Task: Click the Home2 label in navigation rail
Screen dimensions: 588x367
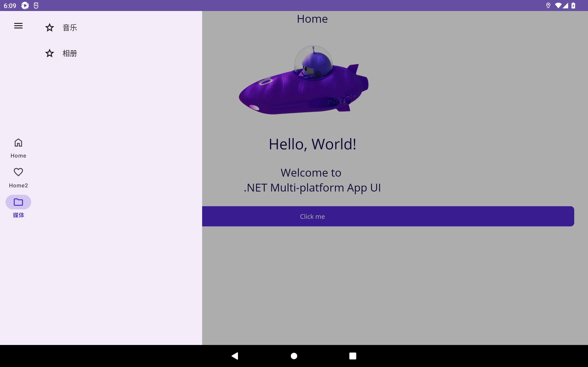Action: (18, 185)
